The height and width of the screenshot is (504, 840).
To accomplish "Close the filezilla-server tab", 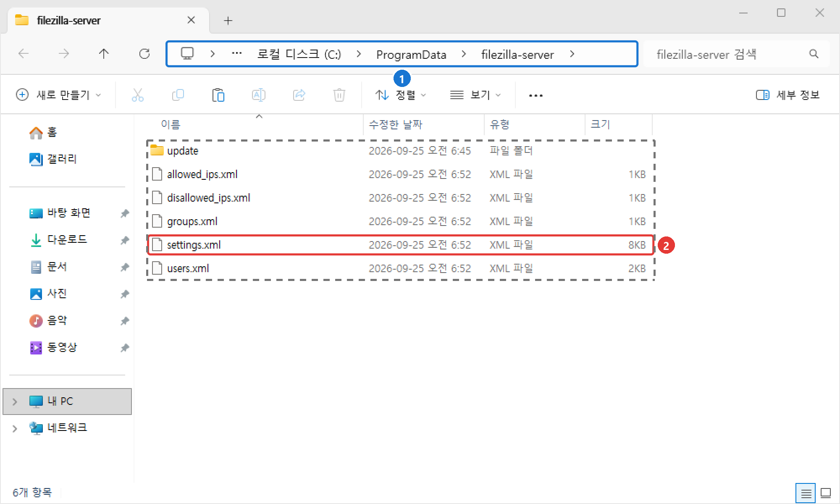I will (x=191, y=20).
